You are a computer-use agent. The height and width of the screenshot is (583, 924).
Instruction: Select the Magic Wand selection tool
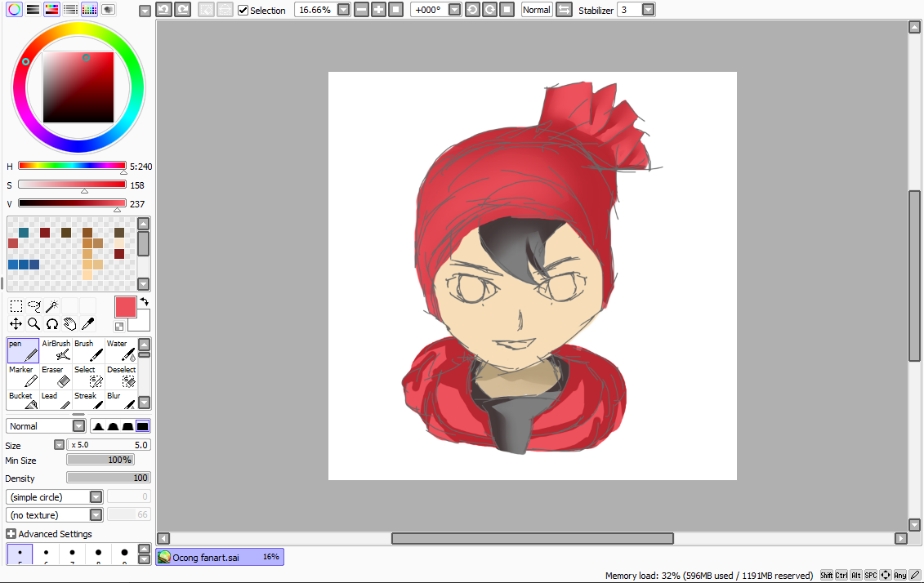pyautogui.click(x=51, y=305)
